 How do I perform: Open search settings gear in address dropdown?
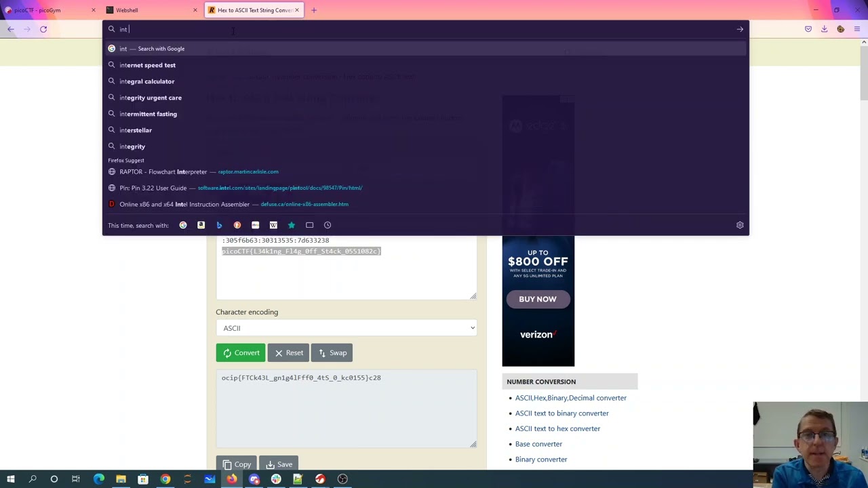pyautogui.click(x=740, y=225)
